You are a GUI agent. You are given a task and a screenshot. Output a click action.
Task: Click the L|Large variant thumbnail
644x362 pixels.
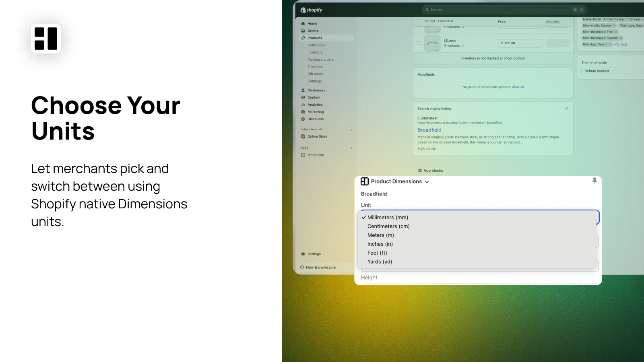[x=432, y=43]
